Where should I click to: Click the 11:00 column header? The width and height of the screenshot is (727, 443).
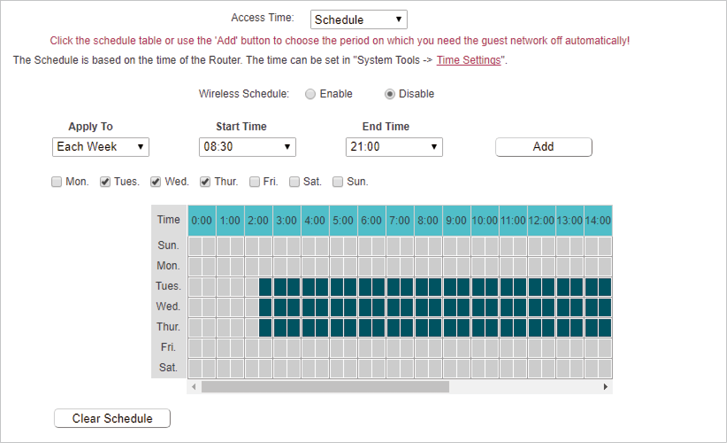pos(513,221)
